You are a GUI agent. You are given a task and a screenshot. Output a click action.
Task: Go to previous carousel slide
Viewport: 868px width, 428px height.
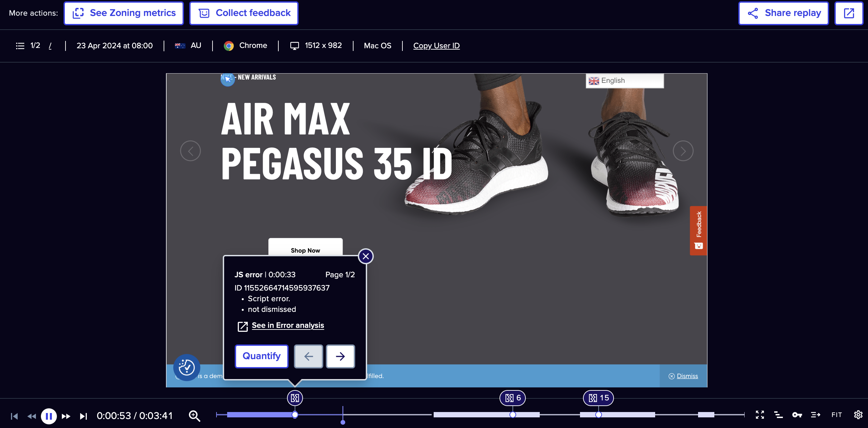click(190, 151)
